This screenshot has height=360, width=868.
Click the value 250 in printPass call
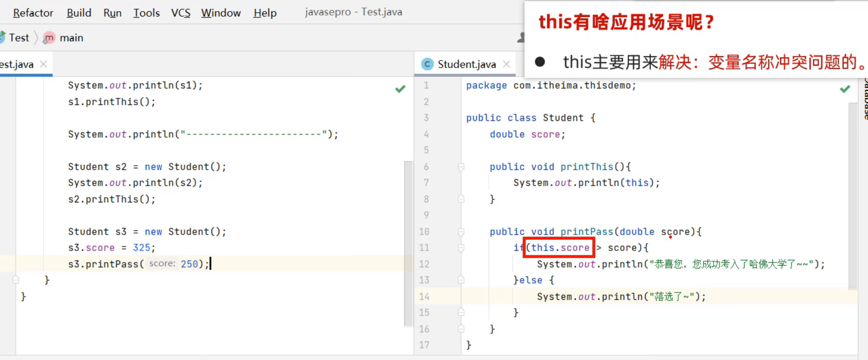click(x=189, y=264)
